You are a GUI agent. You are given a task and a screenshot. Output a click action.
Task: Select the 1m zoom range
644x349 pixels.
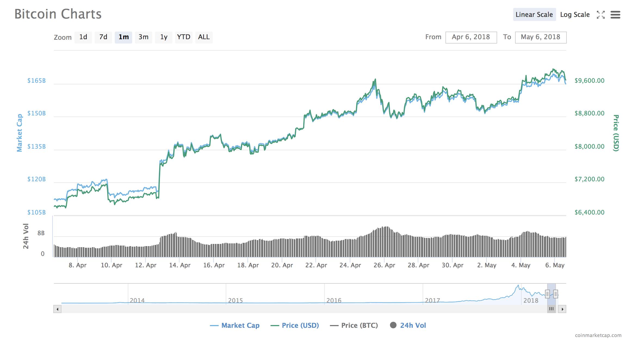tap(123, 37)
